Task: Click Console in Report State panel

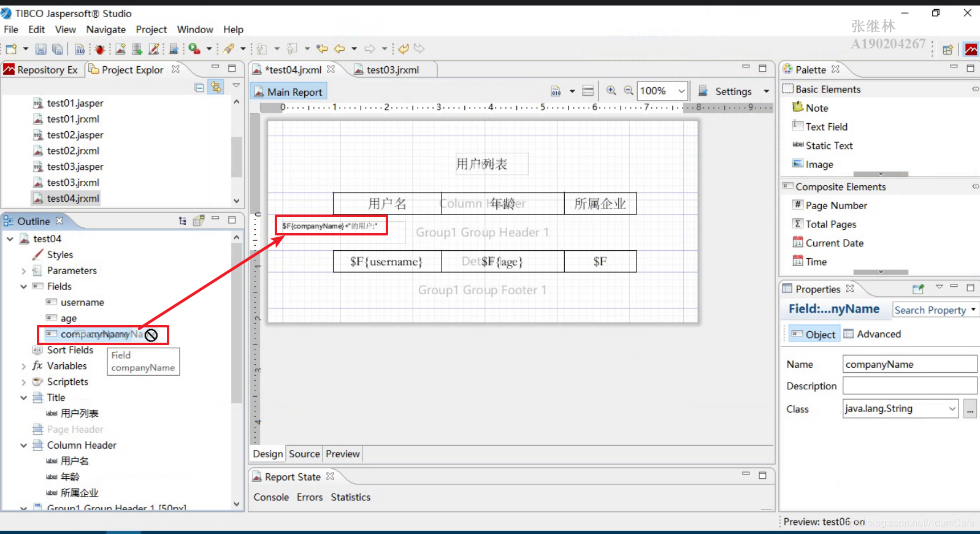Action: point(271,497)
